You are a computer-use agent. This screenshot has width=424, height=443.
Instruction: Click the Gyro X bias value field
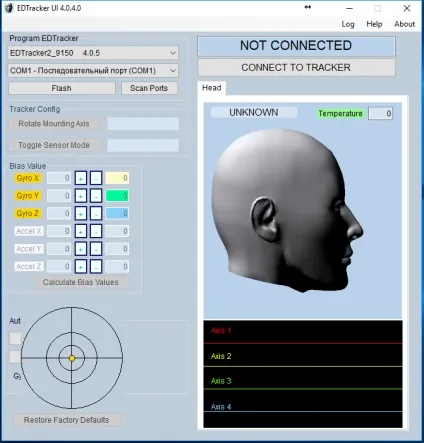(x=59, y=178)
